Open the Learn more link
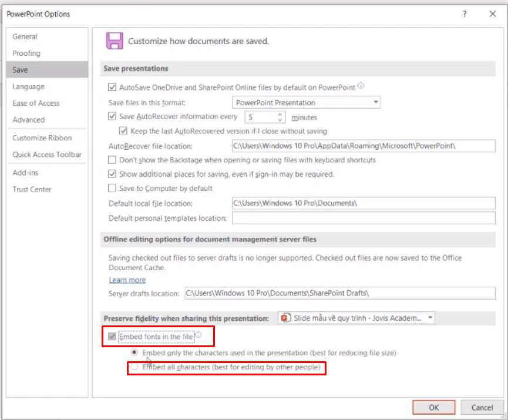508x420 pixels. (127, 280)
